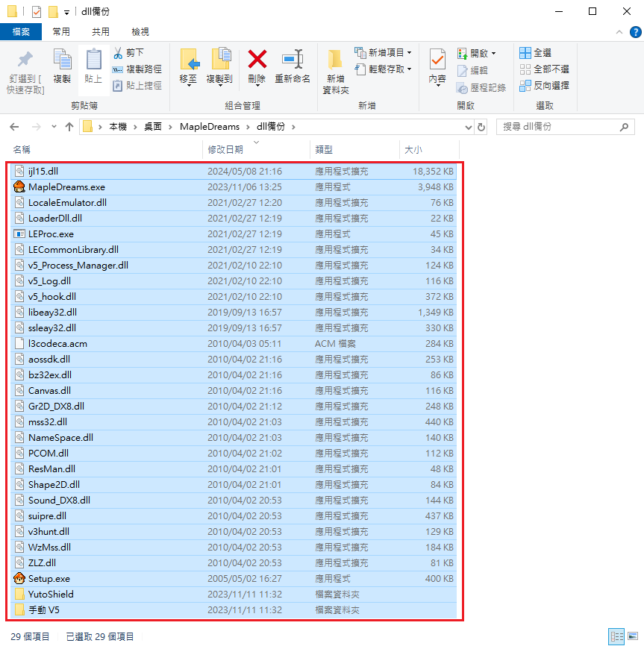The width and height of the screenshot is (644, 646).
Task: Expand the address bar history dropdown
Action: (468, 127)
